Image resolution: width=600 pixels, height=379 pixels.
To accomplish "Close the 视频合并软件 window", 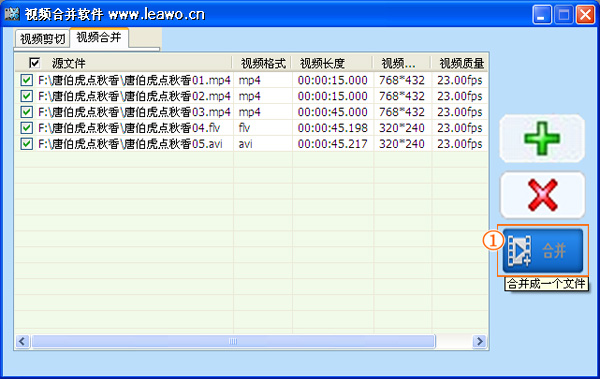I will click(x=585, y=15).
